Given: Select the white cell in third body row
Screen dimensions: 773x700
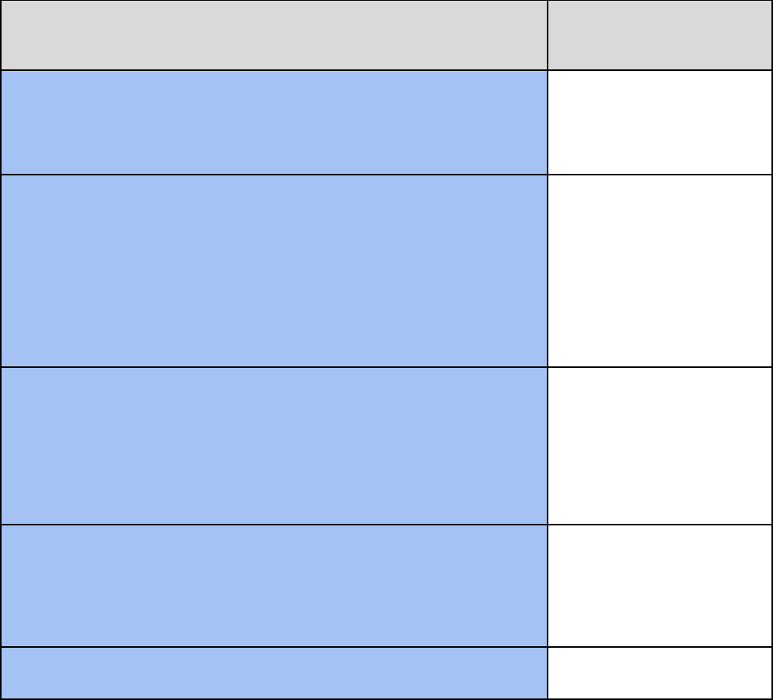Looking at the screenshot, I should click(x=660, y=446).
